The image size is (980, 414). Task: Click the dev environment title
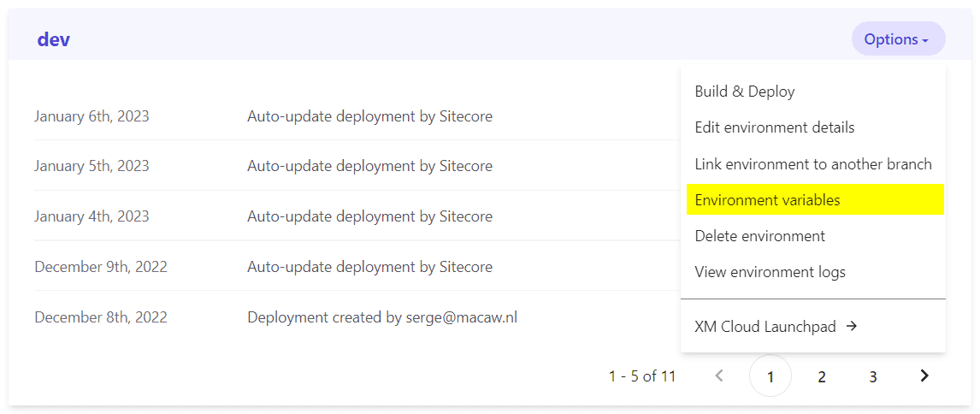pyautogui.click(x=54, y=39)
